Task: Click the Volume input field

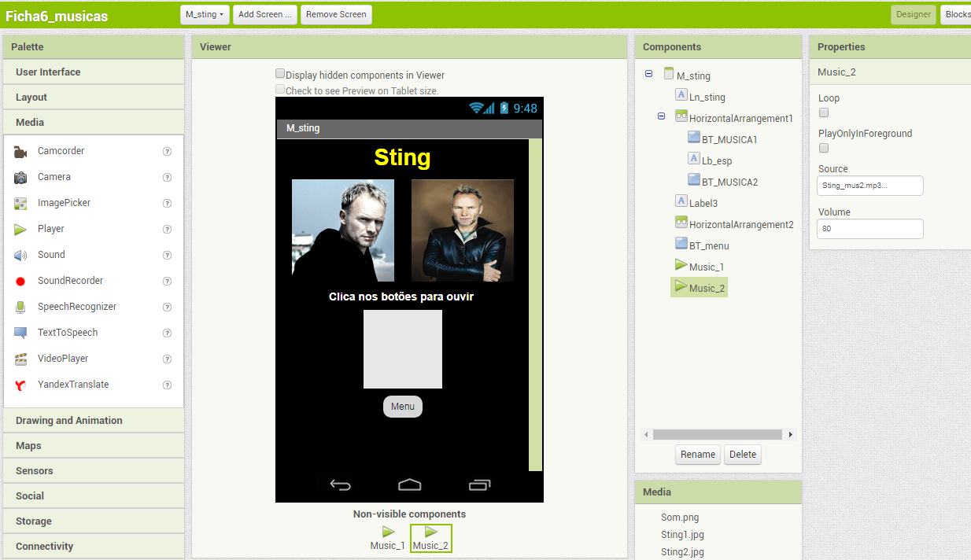Action: click(870, 229)
